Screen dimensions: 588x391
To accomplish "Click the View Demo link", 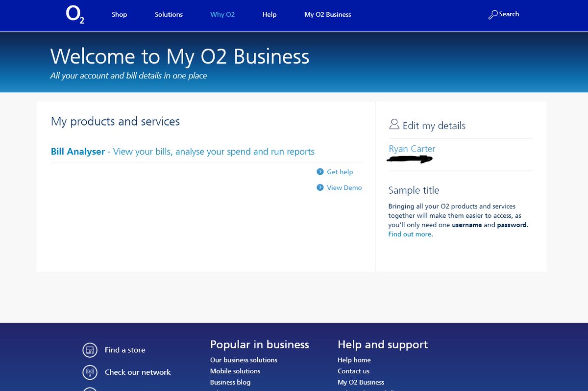I will [x=344, y=187].
